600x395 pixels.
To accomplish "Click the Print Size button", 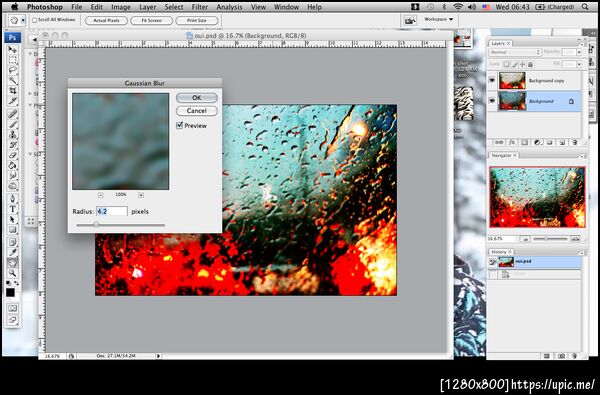I will 197,20.
